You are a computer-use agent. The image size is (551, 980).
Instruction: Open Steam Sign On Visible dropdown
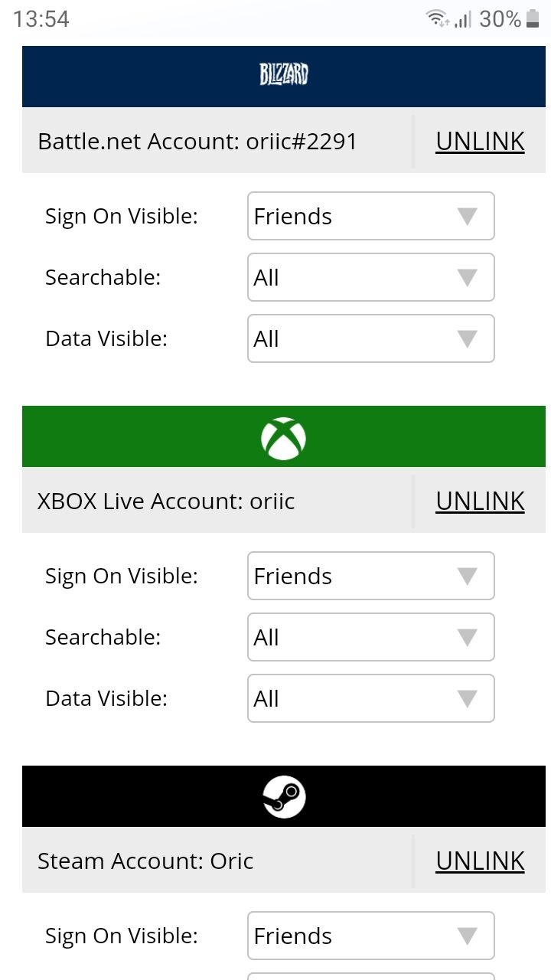(x=371, y=936)
